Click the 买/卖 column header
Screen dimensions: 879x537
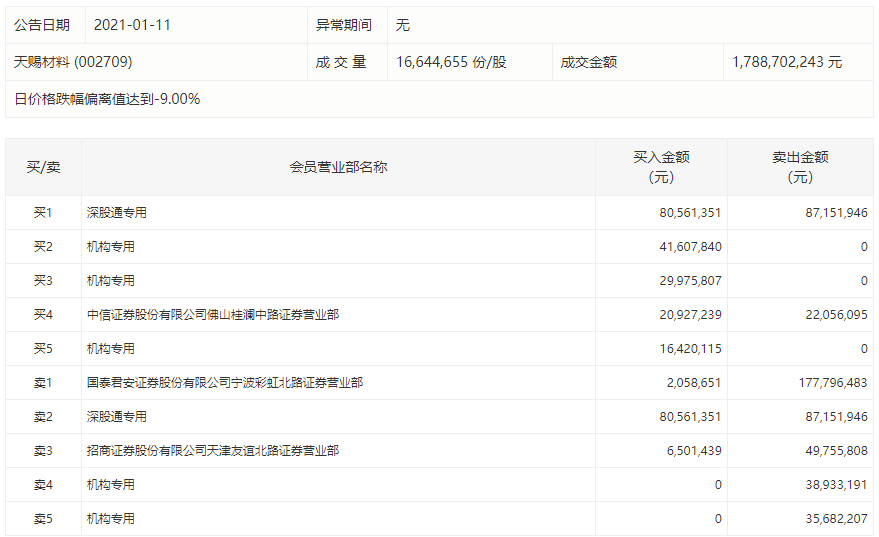point(43,167)
